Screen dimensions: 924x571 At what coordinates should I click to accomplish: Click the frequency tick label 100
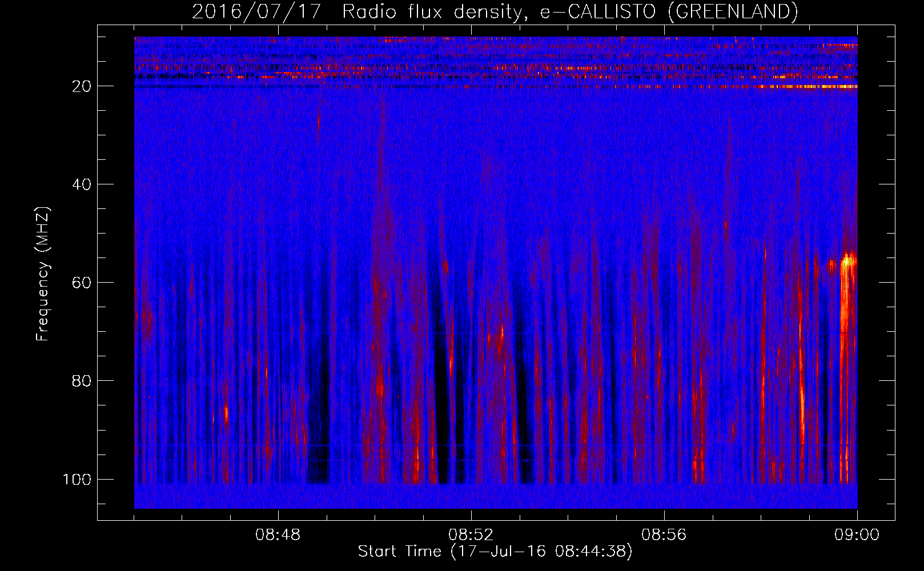77,479
